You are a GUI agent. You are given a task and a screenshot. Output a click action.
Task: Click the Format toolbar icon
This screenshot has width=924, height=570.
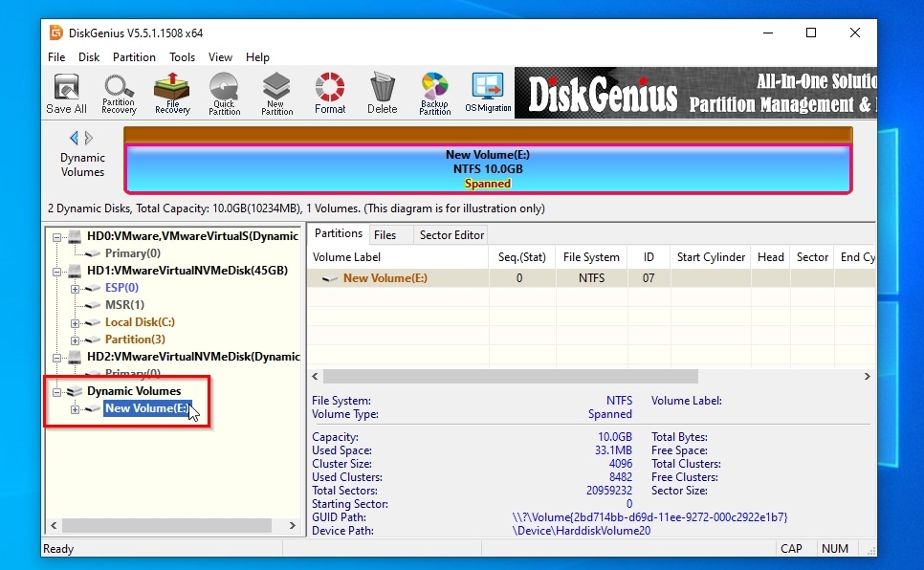(330, 94)
